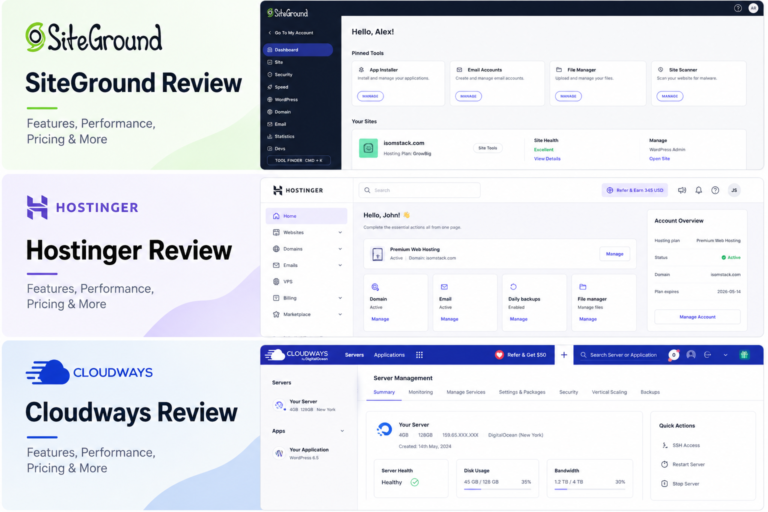Click Manage under Domain card
The height and width of the screenshot is (512, 768).
(x=380, y=319)
